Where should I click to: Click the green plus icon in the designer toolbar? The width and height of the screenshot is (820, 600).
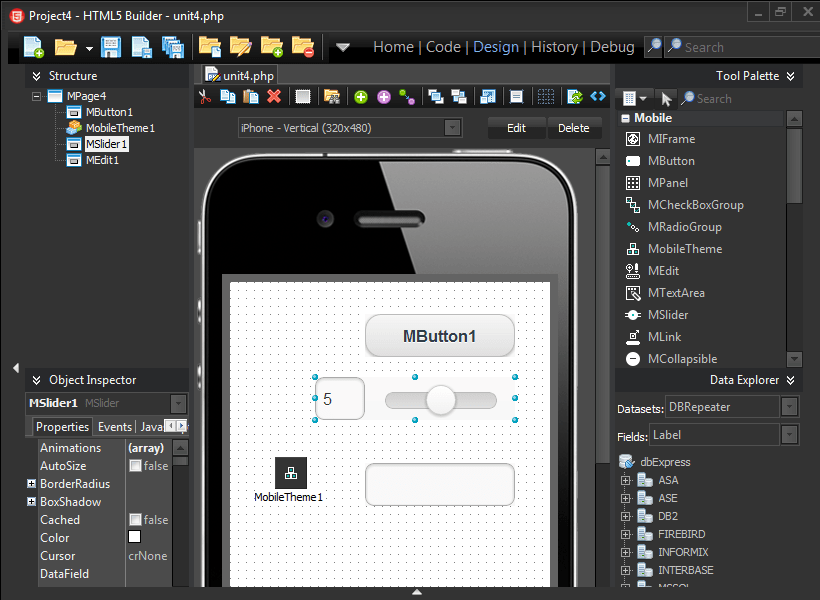361,97
